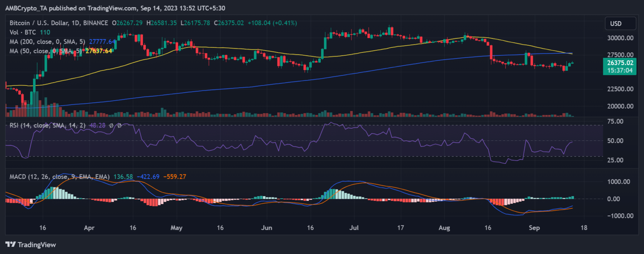The width and height of the screenshot is (644, 254).
Task: Click the TradingView logo icon
Action: 11,244
